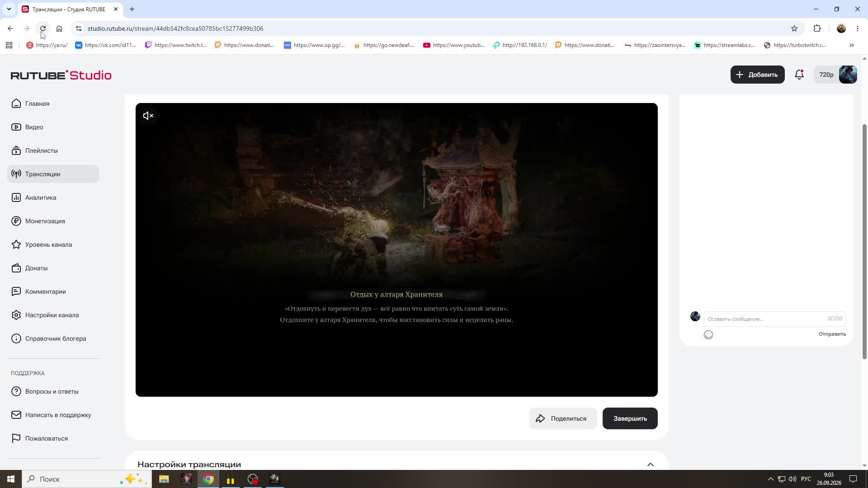This screenshot has width=868, height=488.
Task: Open the Chrome three-dot menu
Action: coord(858,28)
